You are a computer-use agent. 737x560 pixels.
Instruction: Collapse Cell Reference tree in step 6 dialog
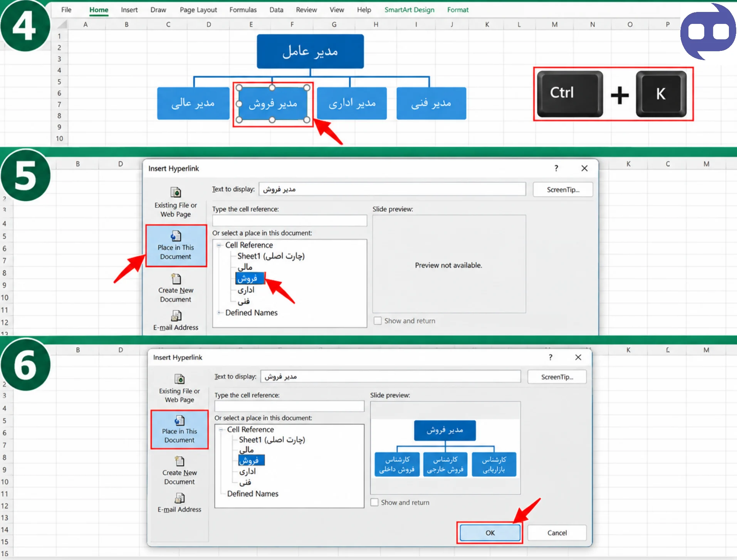click(x=221, y=429)
